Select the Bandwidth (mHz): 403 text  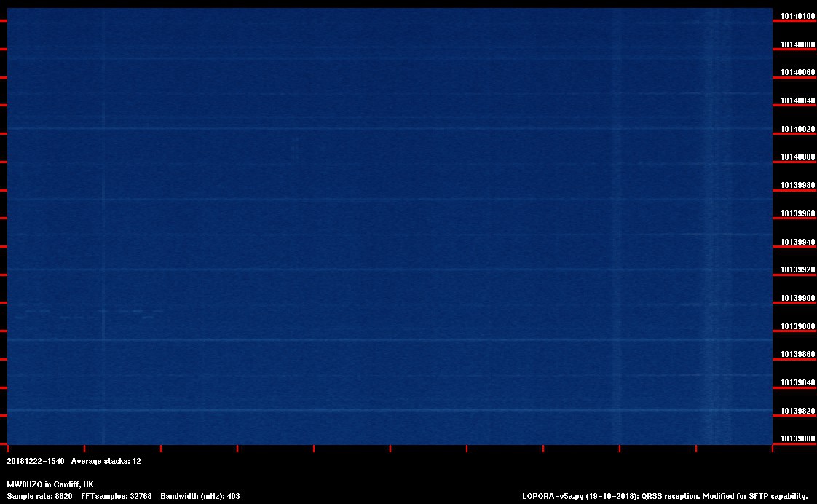point(200,496)
